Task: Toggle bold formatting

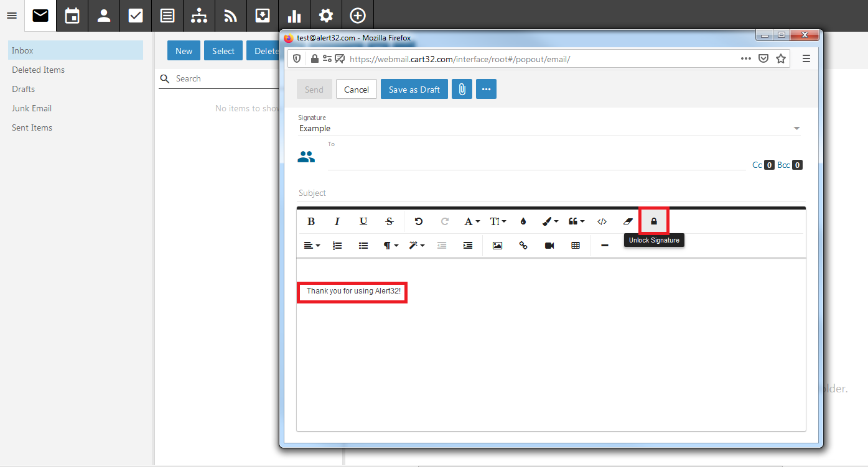Action: click(311, 221)
